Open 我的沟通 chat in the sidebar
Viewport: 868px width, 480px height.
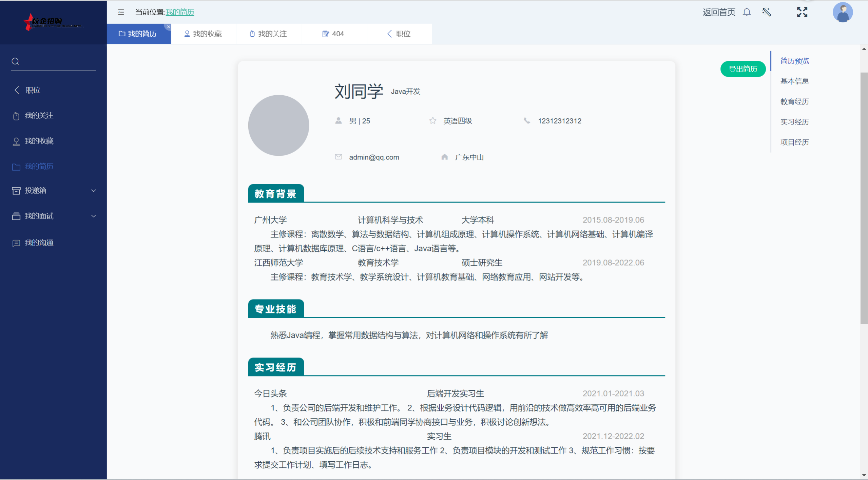[x=39, y=243]
